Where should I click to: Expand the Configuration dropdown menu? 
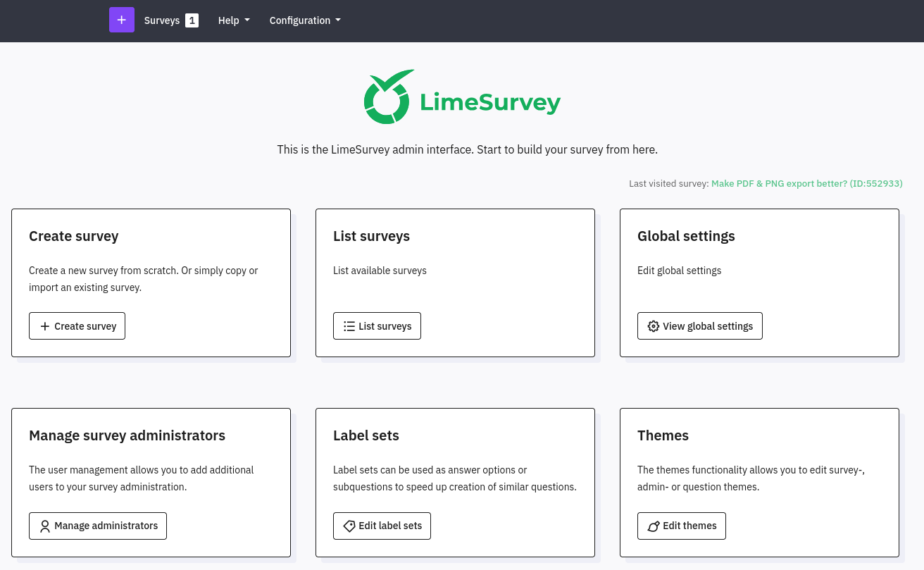(305, 20)
